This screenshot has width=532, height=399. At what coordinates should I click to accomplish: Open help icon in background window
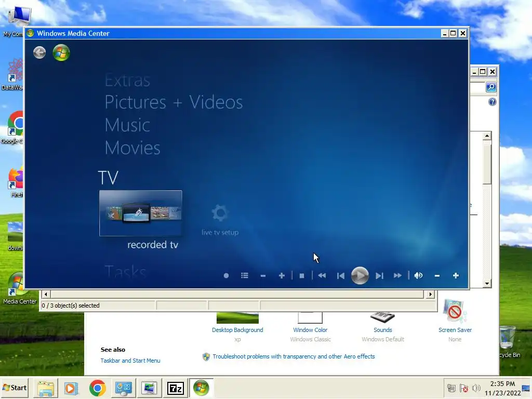(x=493, y=102)
